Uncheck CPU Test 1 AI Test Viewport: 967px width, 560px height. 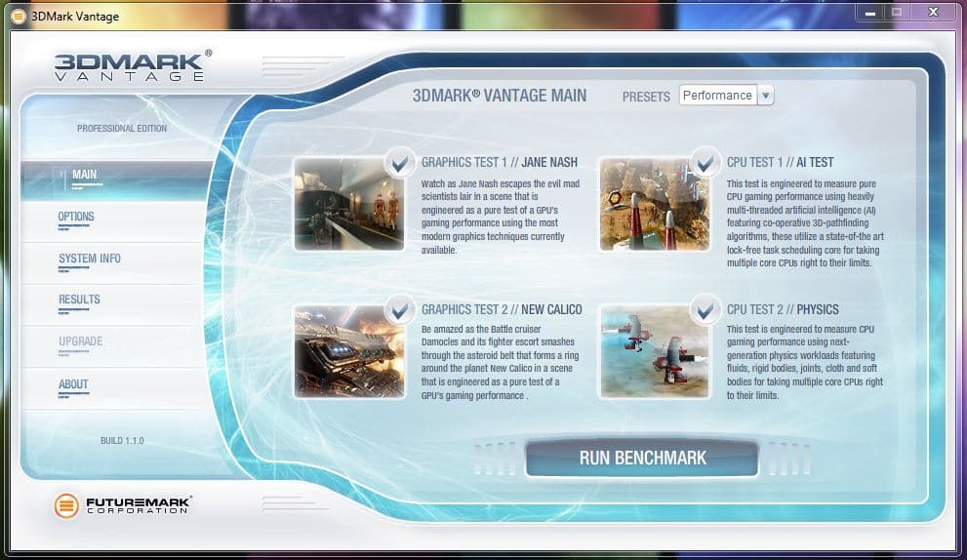pos(705,164)
